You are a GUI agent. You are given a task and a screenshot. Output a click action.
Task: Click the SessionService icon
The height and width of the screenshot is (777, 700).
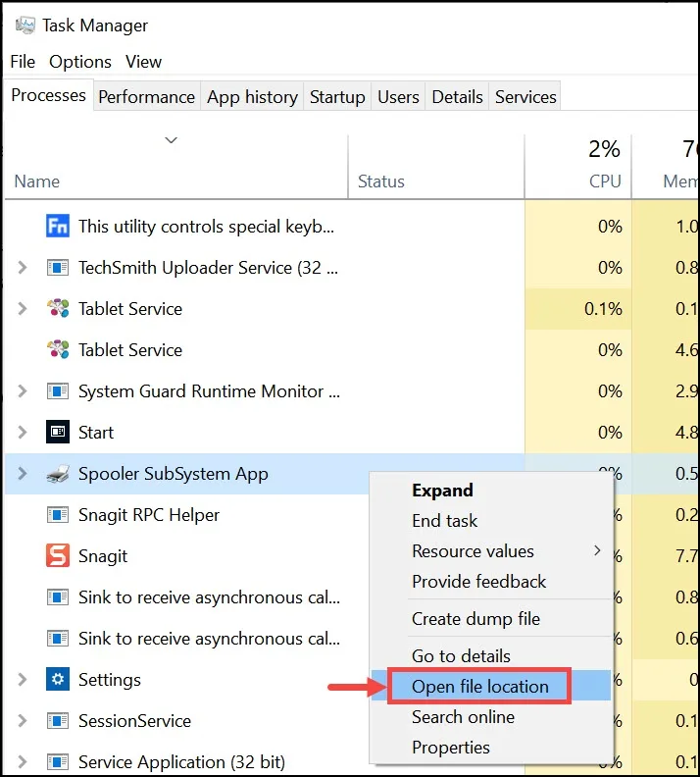point(58,720)
